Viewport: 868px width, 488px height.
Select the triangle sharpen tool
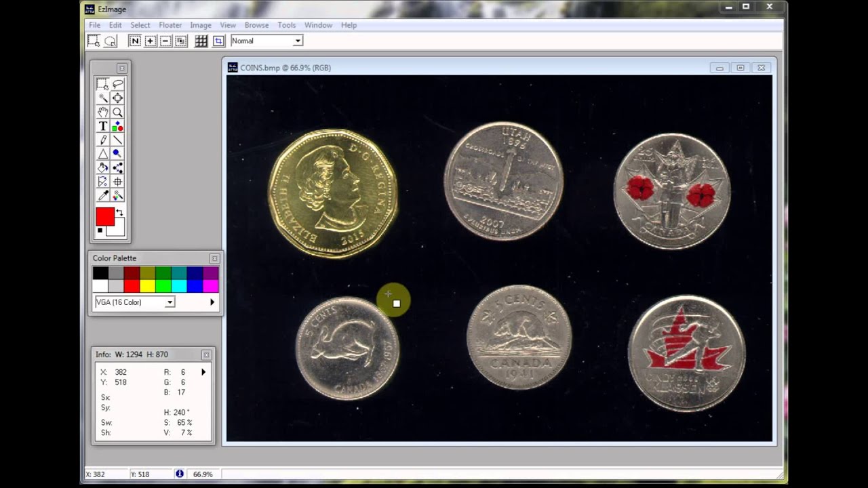point(102,154)
